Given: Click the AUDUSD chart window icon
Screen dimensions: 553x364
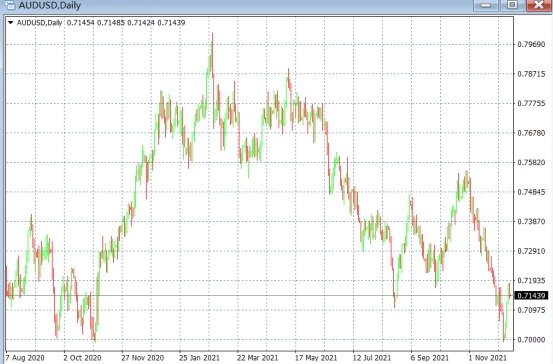Looking at the screenshot, I should click(10, 5).
